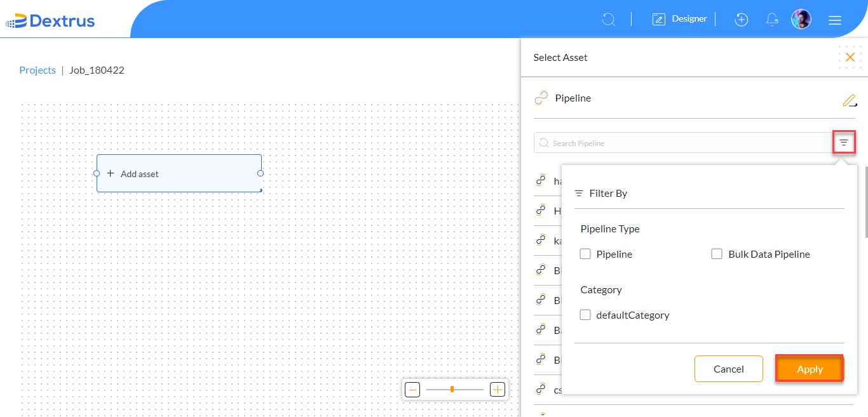Screen dimensions: 868x417
Task: Click the right connector of Add asset node
Action: [261, 173]
